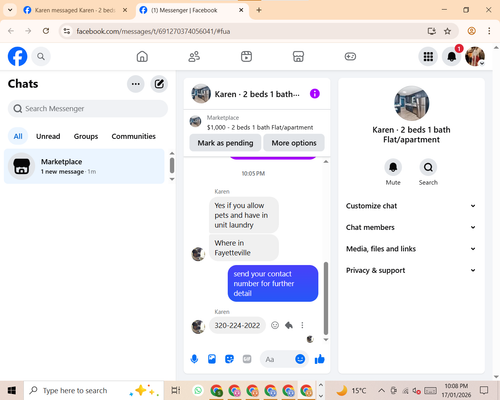Image resolution: width=500 pixels, height=400 pixels.
Task: Open the Windows Start menu
Action: tap(12, 390)
